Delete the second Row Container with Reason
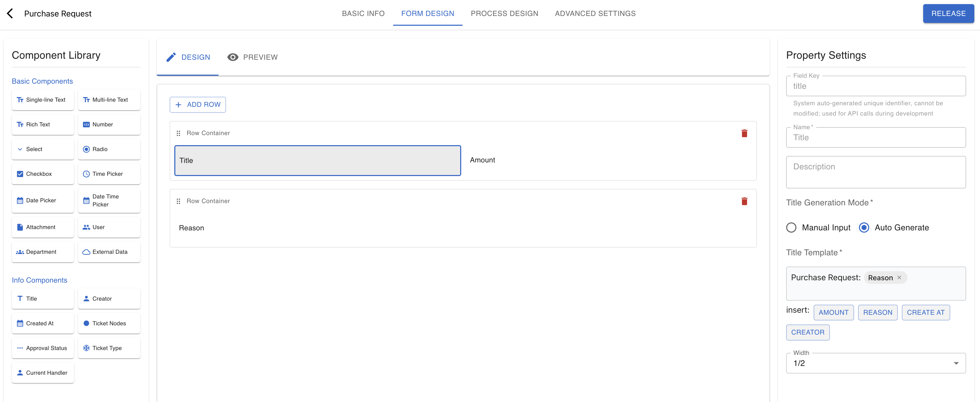 744,201
